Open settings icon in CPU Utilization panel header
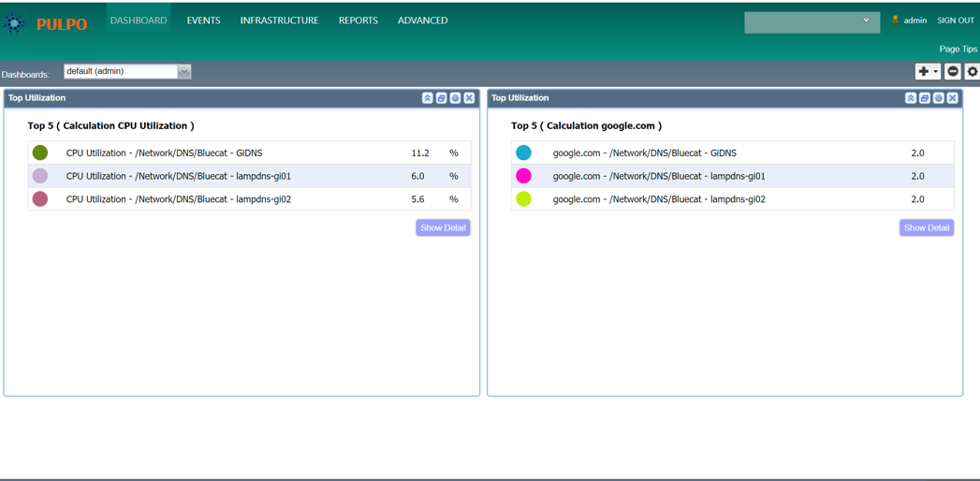The height and width of the screenshot is (481, 980). point(455,98)
